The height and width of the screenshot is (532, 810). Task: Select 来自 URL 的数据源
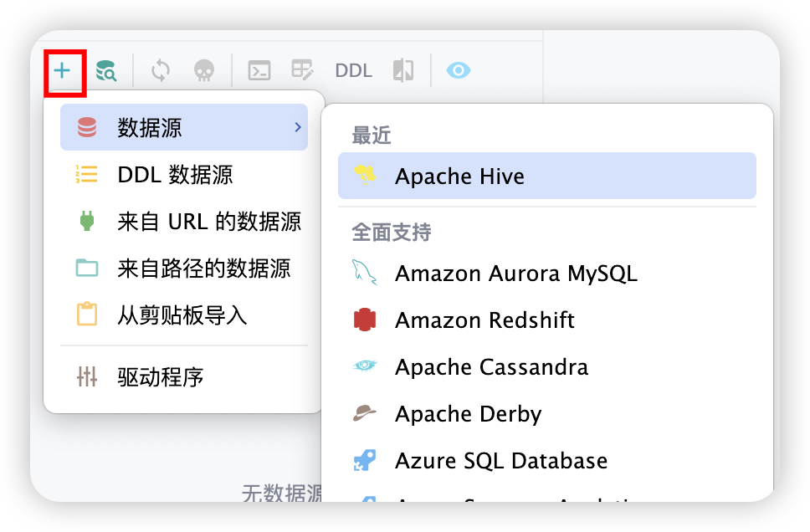[x=184, y=221]
